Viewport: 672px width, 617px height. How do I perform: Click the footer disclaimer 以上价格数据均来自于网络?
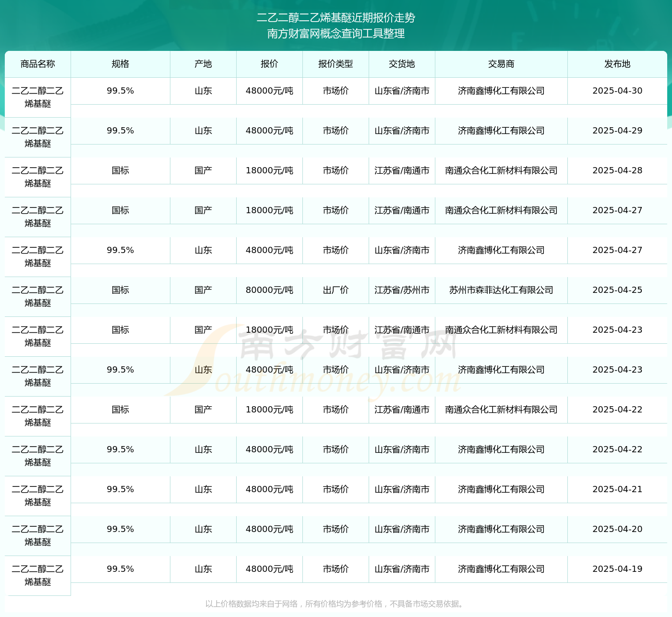point(252,604)
